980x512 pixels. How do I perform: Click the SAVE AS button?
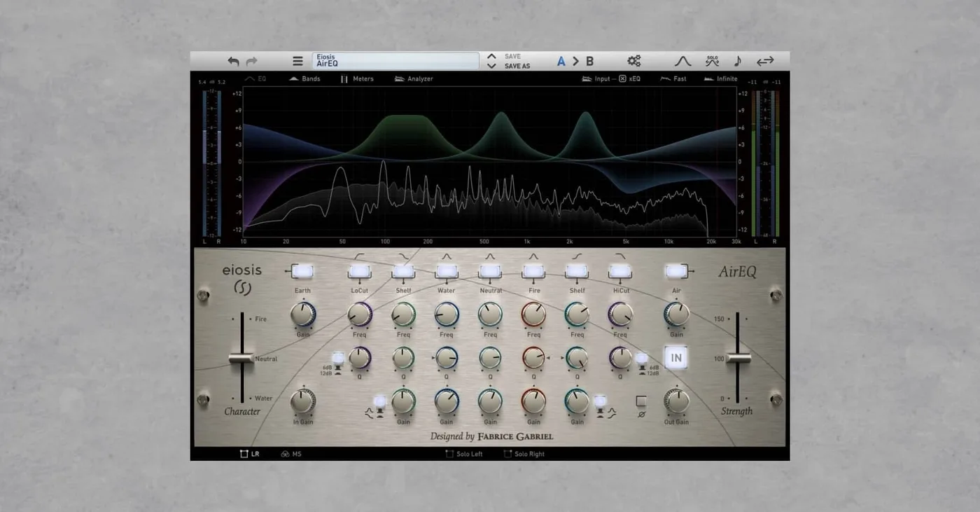point(517,66)
